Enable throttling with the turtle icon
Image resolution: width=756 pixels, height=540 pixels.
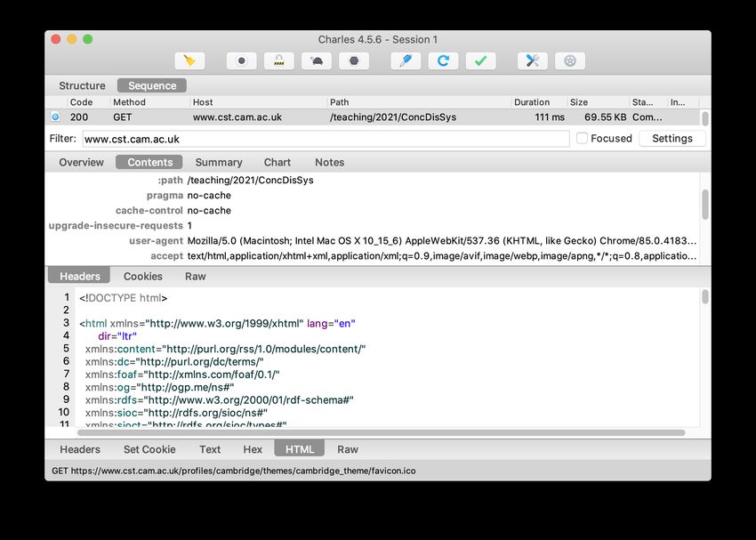click(317, 60)
